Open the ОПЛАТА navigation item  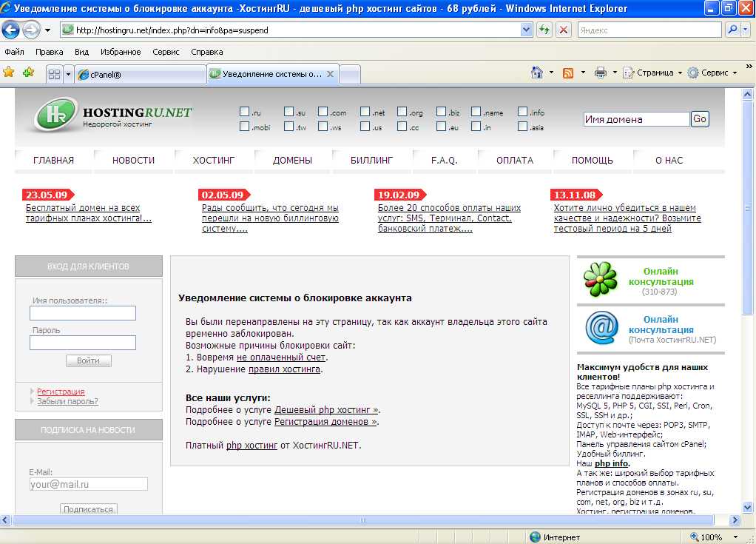click(515, 160)
